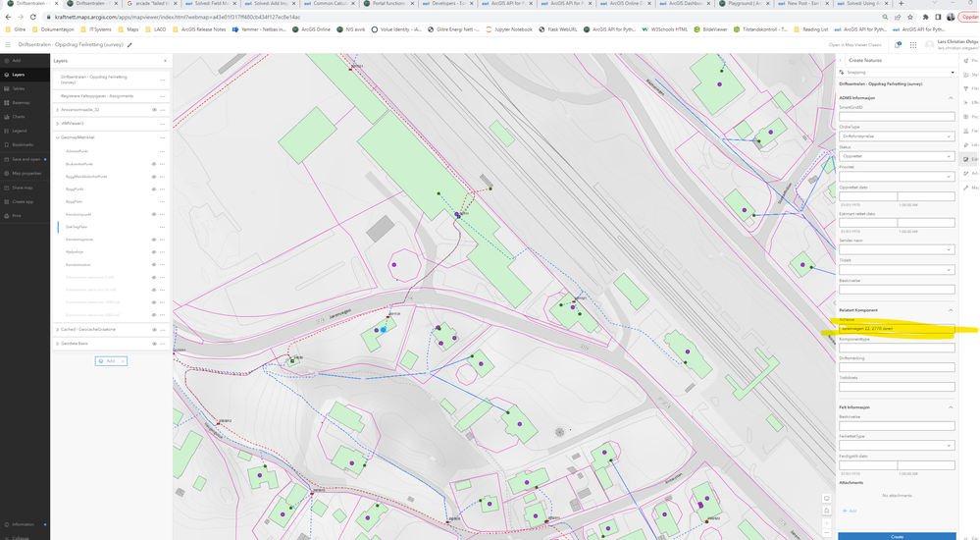Open the hamburger menu beside map title
Image resolution: width=980 pixels, height=540 pixels.
click(x=8, y=45)
